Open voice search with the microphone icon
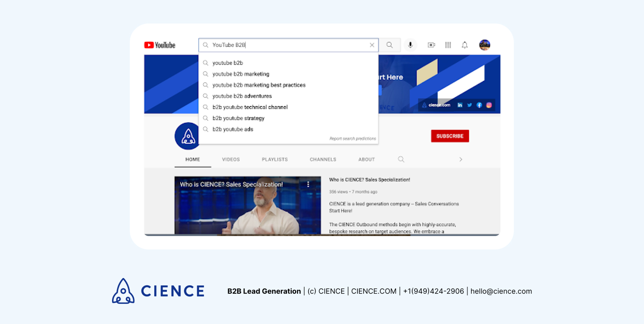 [x=410, y=45]
